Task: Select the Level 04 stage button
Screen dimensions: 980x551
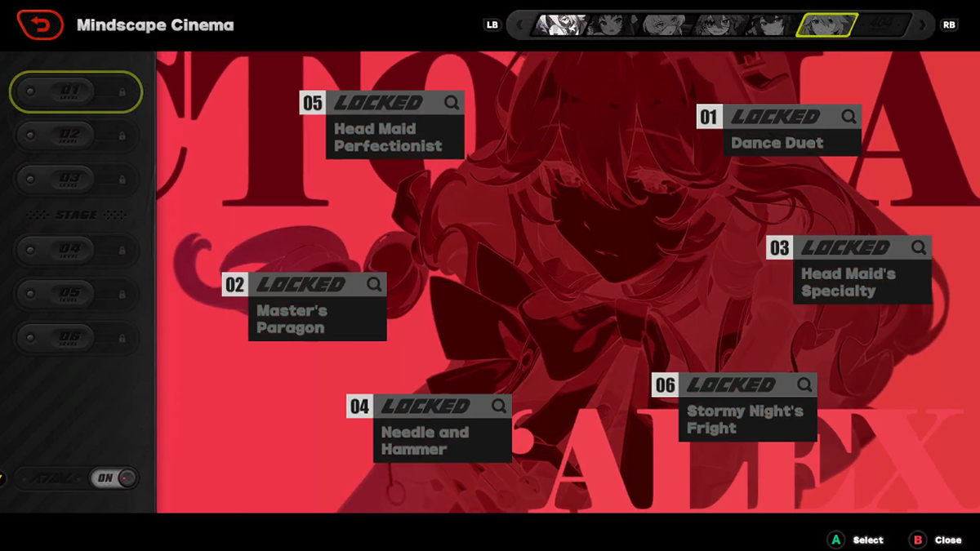Action: pos(76,251)
